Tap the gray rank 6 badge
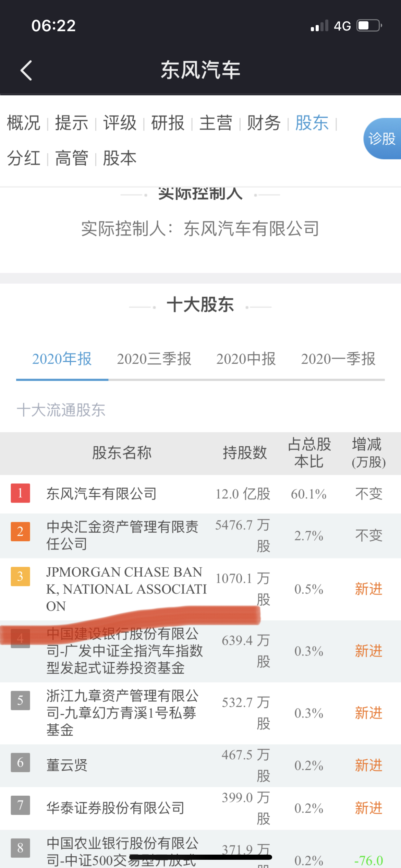 (x=20, y=762)
